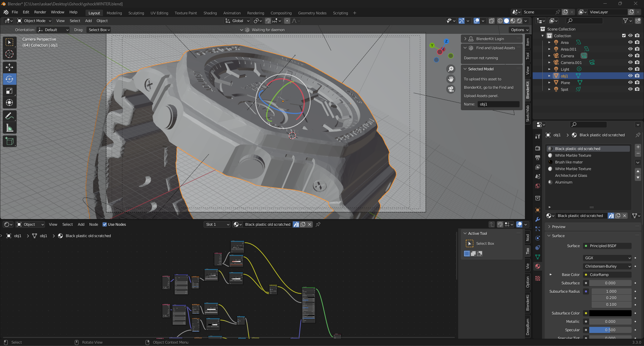Open the Orientation Default dropdown
The height and width of the screenshot is (346, 644).
click(53, 30)
